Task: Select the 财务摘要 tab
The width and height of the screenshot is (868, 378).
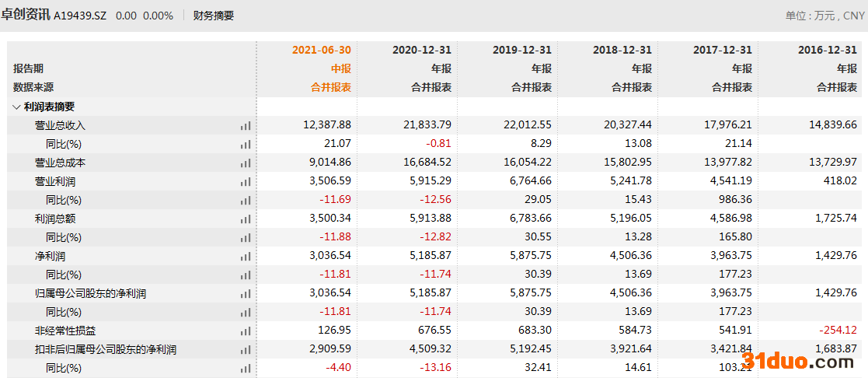Action: [213, 16]
